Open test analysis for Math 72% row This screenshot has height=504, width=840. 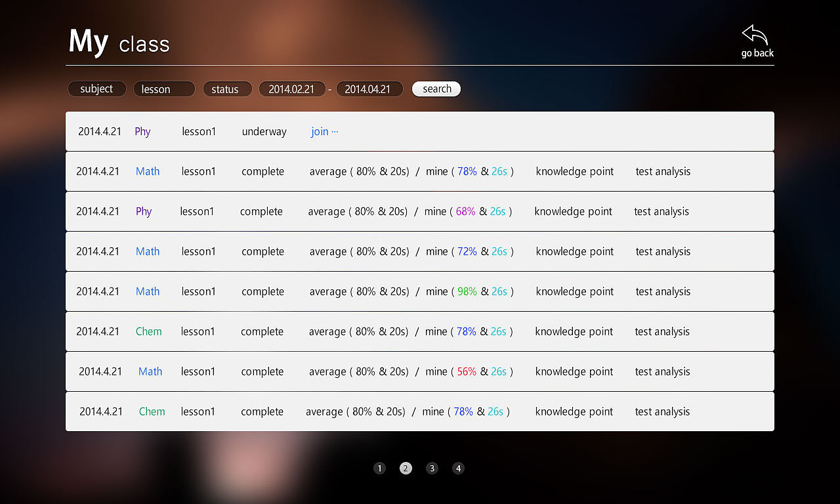coord(663,252)
